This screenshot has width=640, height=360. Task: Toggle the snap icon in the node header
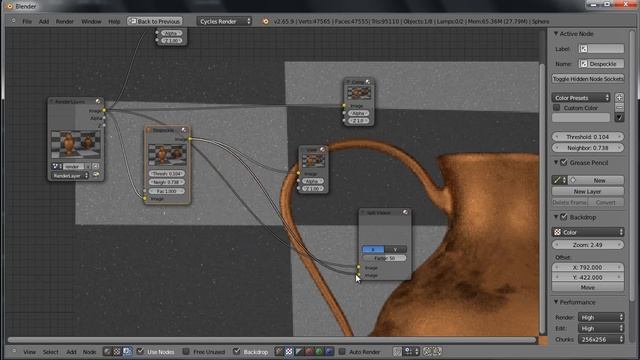[x=397, y=351]
